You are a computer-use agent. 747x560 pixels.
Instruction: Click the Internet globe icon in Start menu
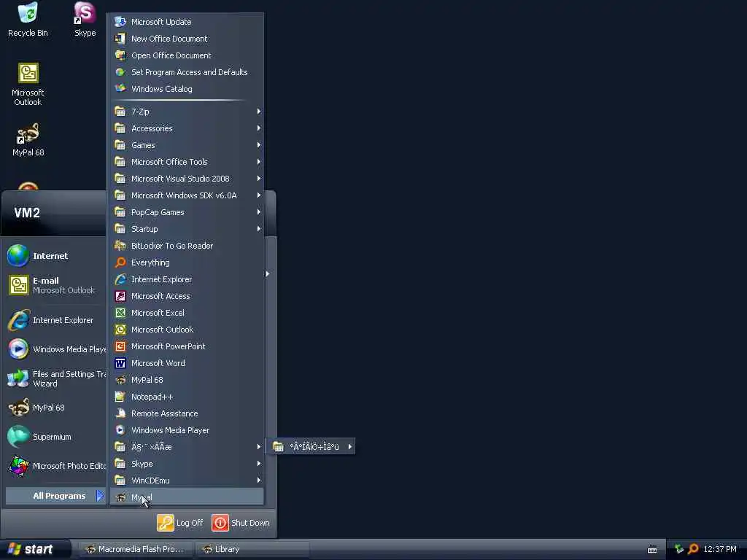(18, 256)
